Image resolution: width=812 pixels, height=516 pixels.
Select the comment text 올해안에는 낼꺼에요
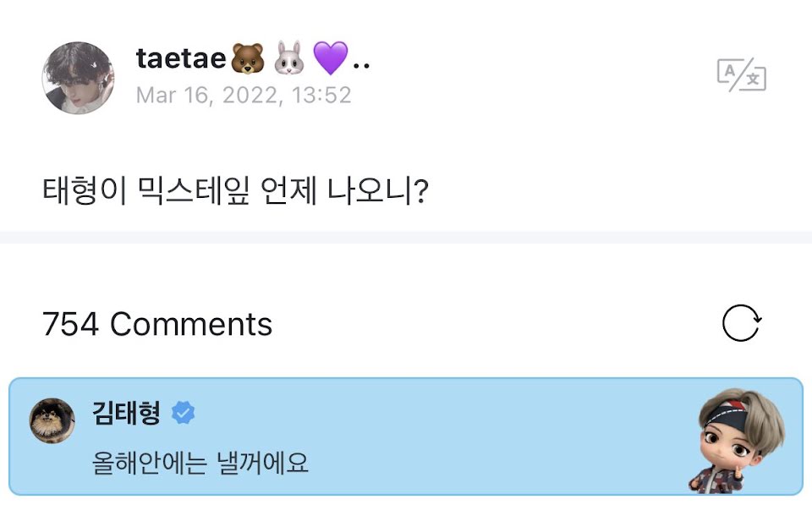coord(200,463)
